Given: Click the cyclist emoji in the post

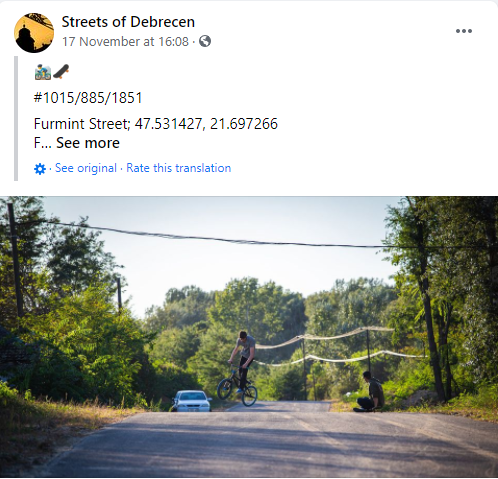Looking at the screenshot, I should [43, 72].
